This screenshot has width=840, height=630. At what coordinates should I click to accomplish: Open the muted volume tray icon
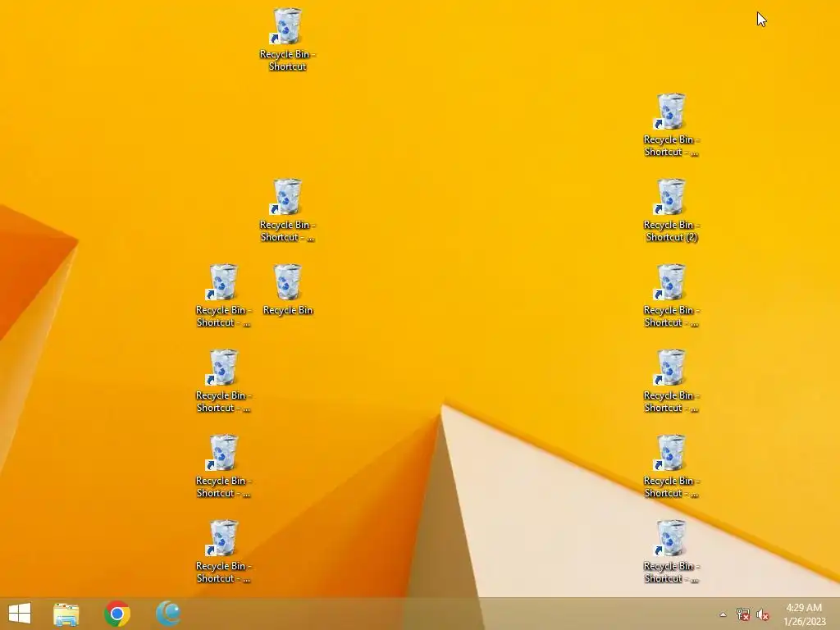[763, 614]
